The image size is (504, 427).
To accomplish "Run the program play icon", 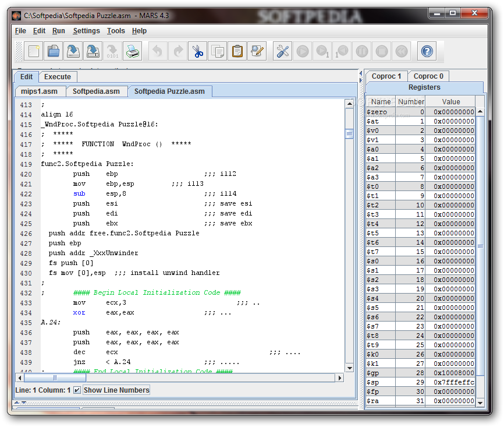I will (x=303, y=51).
